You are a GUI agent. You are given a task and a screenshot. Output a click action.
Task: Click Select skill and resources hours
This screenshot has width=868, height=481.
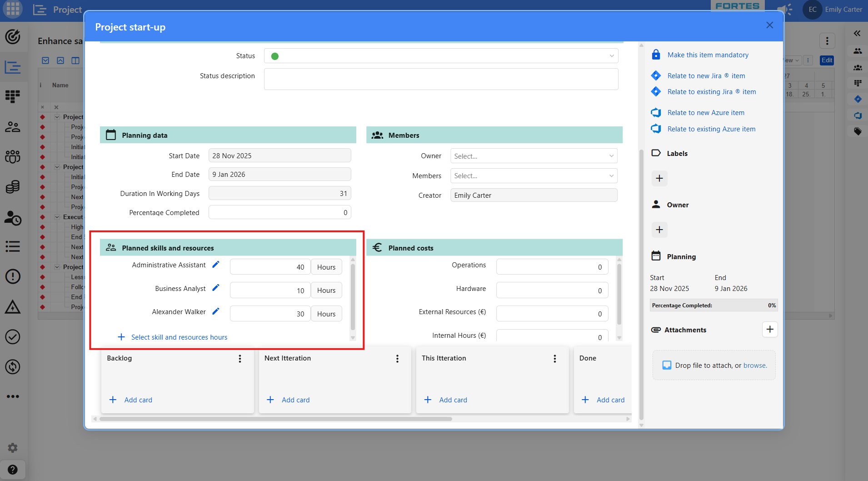[x=179, y=337]
